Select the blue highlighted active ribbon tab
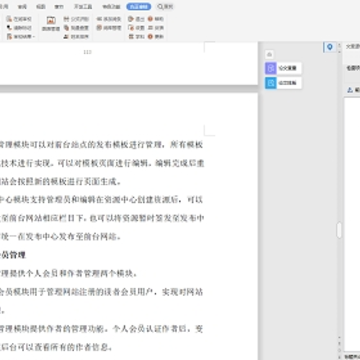Image resolution: width=360 pixels, height=360 pixels. (x=139, y=7)
